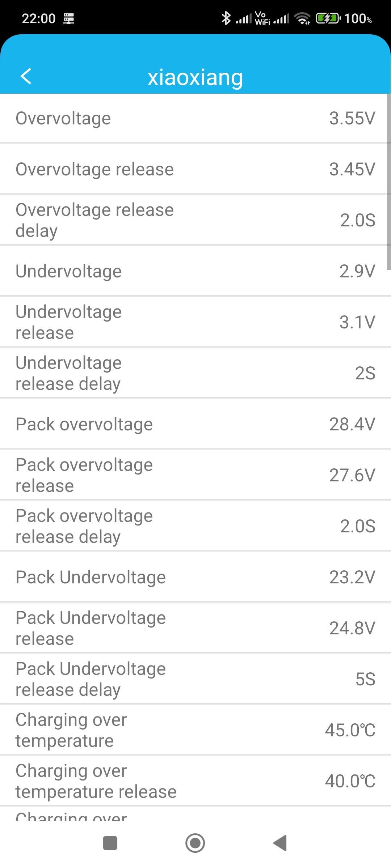Tap the Bluetooth status bar icon
Image resolution: width=391 pixels, height=868 pixels.
click(226, 18)
